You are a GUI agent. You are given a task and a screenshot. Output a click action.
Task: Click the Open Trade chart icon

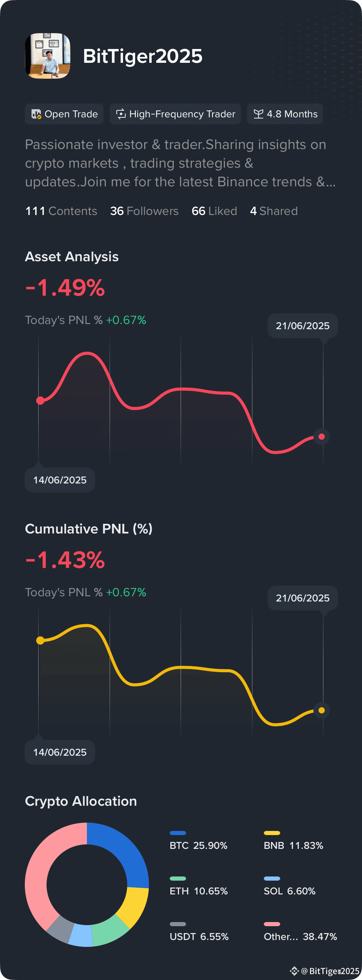click(x=36, y=114)
